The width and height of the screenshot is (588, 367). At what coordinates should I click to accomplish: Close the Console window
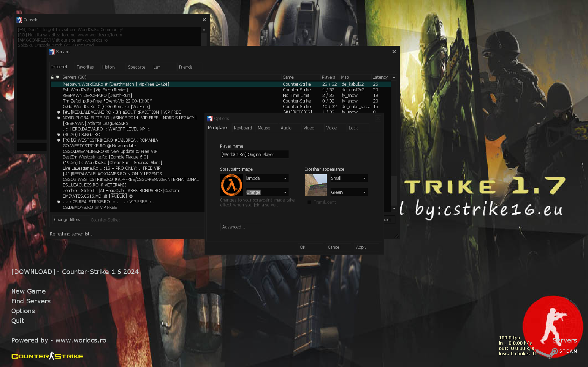204,20
